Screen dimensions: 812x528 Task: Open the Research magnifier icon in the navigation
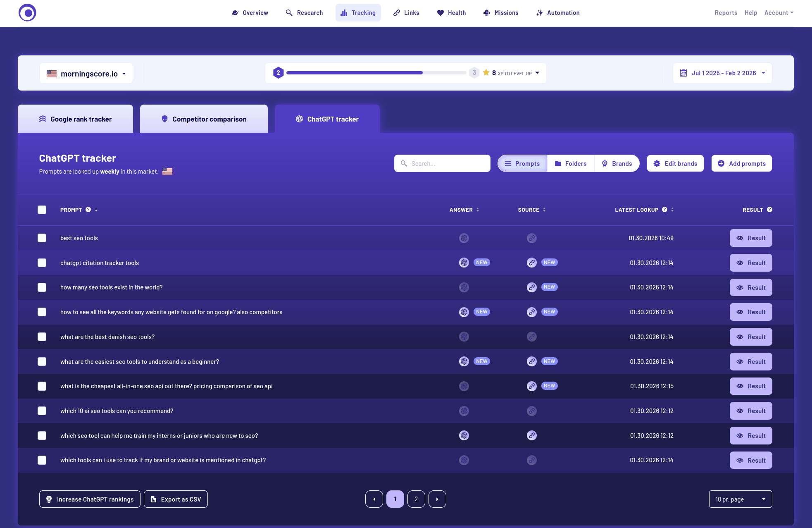[x=289, y=12]
